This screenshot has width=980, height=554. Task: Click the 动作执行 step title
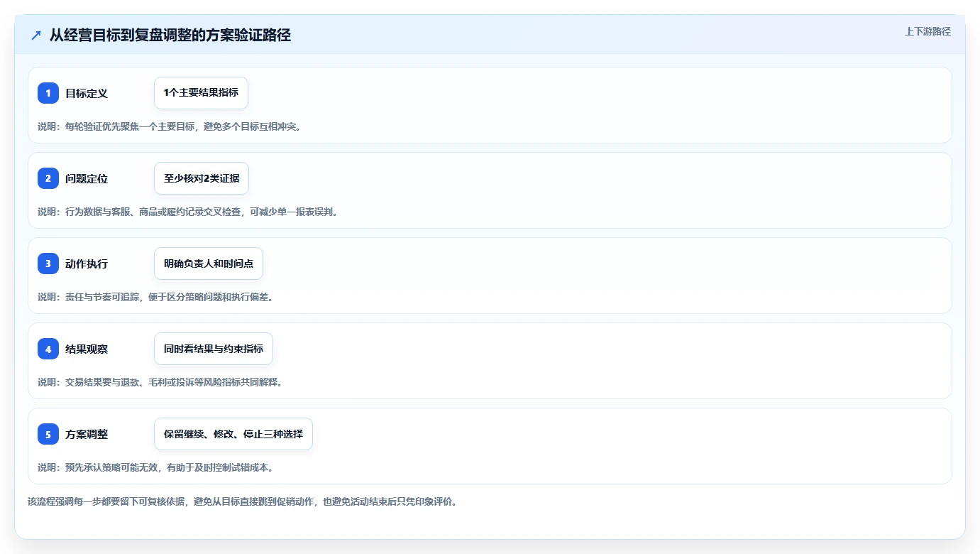pyautogui.click(x=87, y=264)
